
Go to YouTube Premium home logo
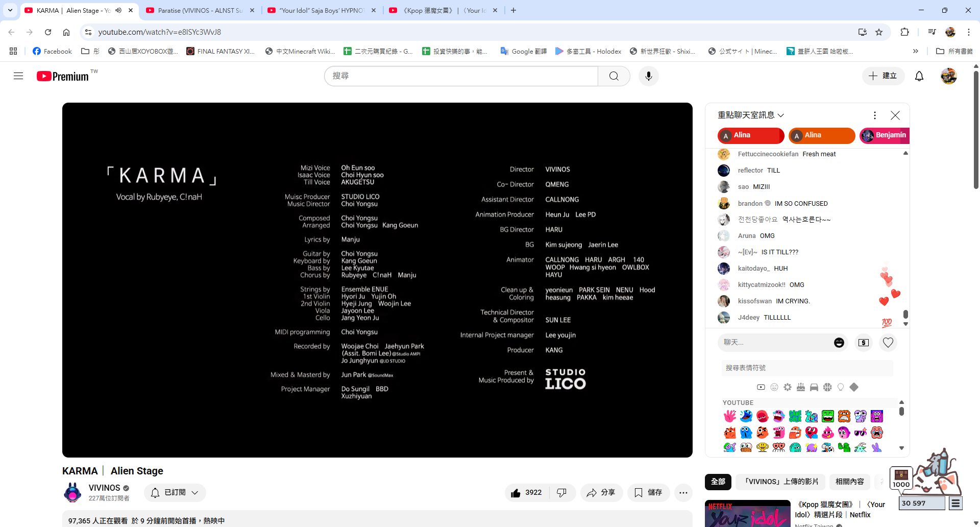click(x=63, y=76)
